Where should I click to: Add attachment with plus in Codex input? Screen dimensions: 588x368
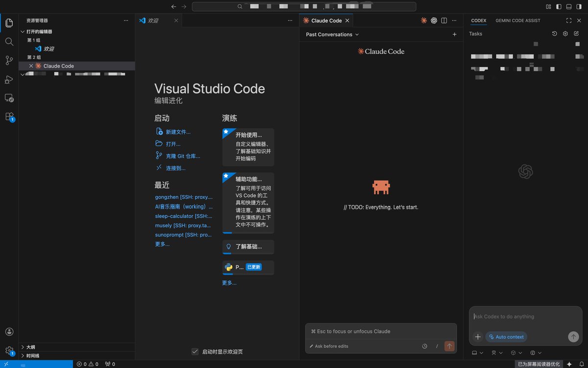[478, 337]
